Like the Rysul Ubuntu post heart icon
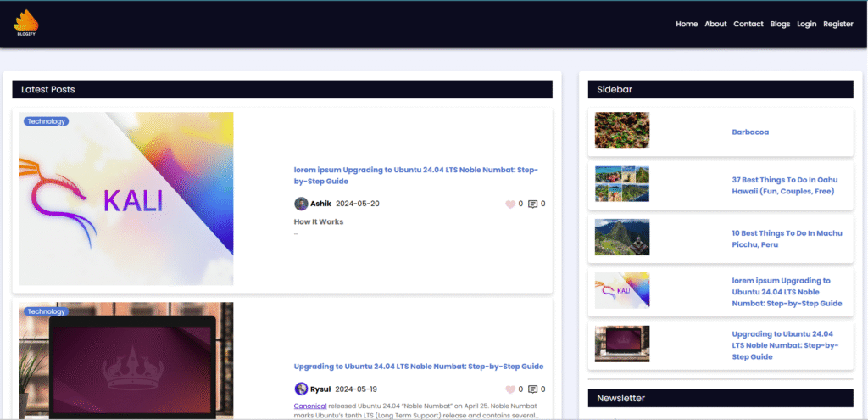868x420 pixels. [510, 389]
